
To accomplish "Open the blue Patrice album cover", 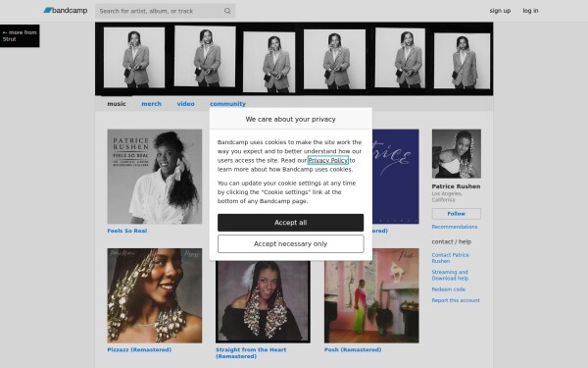I will (x=396, y=177).
